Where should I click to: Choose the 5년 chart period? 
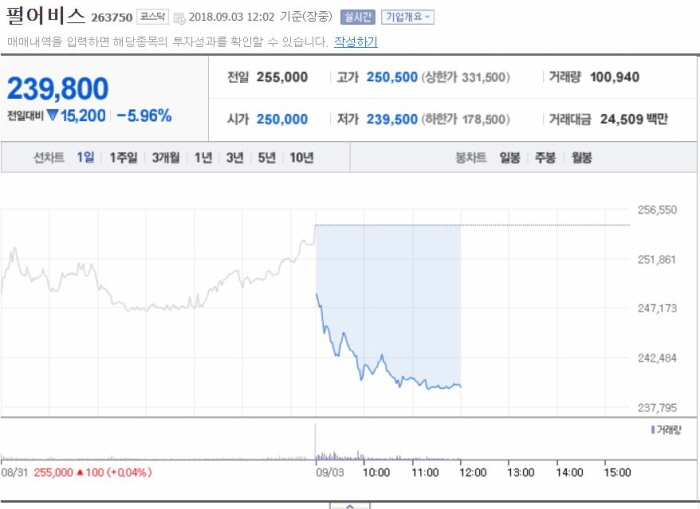(x=266, y=157)
